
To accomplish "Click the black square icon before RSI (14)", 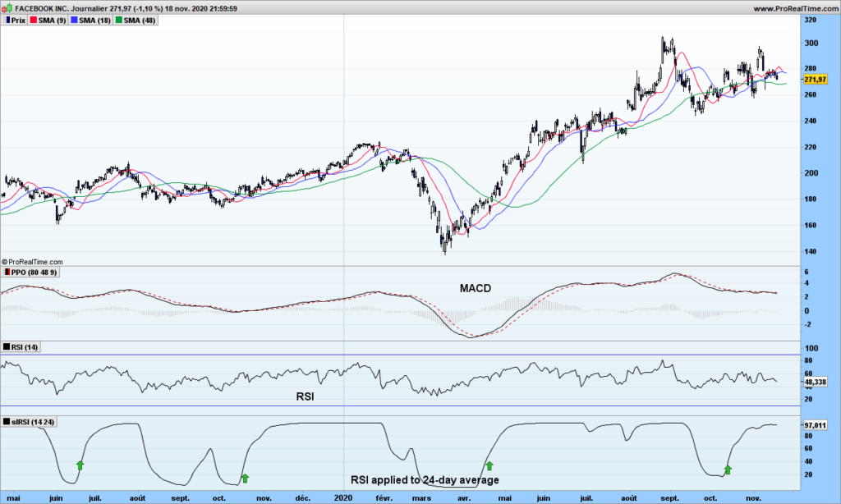I will tap(7, 347).
